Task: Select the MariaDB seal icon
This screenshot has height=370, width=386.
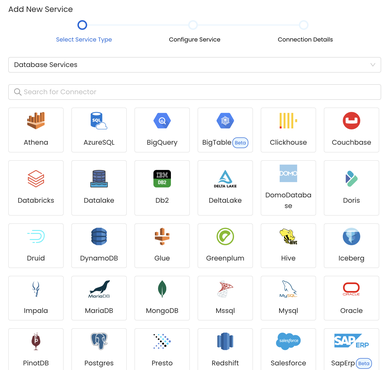Action: pyautogui.click(x=99, y=289)
